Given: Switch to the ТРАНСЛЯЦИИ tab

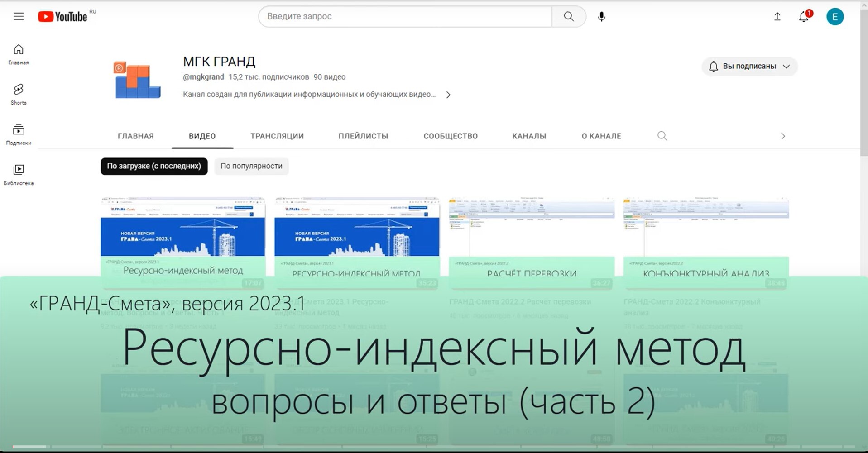Looking at the screenshot, I should [x=277, y=136].
